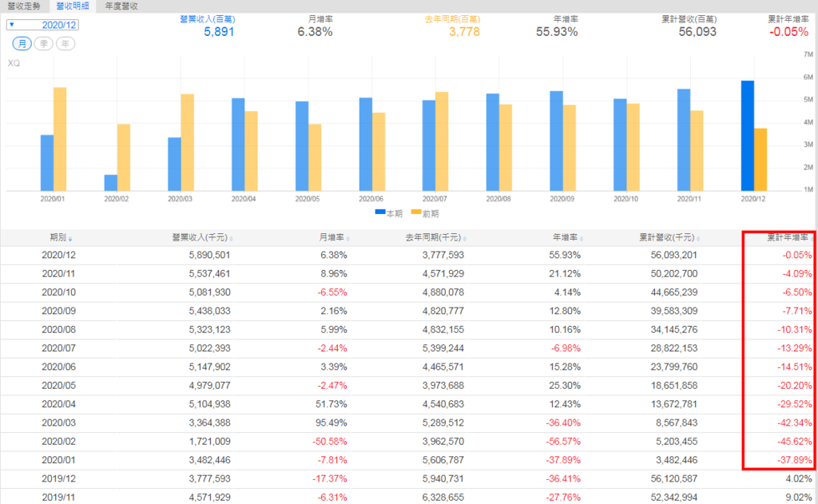Click 4.02% in the 2019/12 row
818x504 pixels.
pos(799,479)
